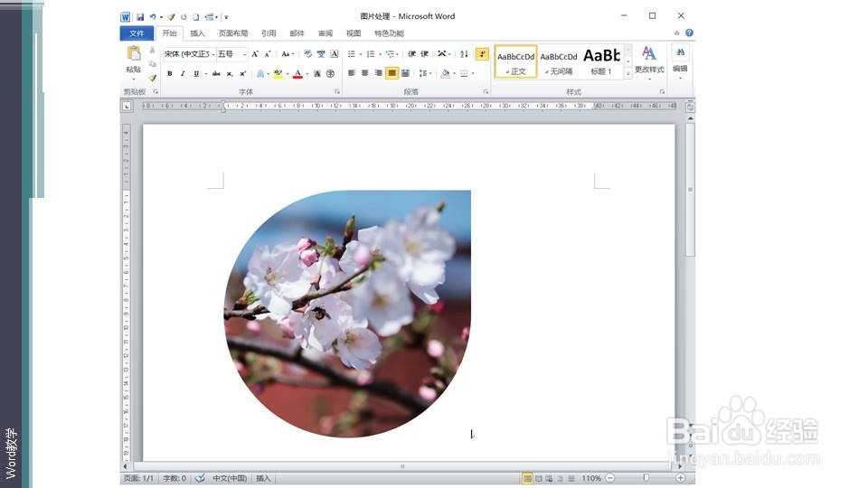Apply the 标题 1 Heading style
This screenshot has height=488, width=868.
(x=601, y=61)
